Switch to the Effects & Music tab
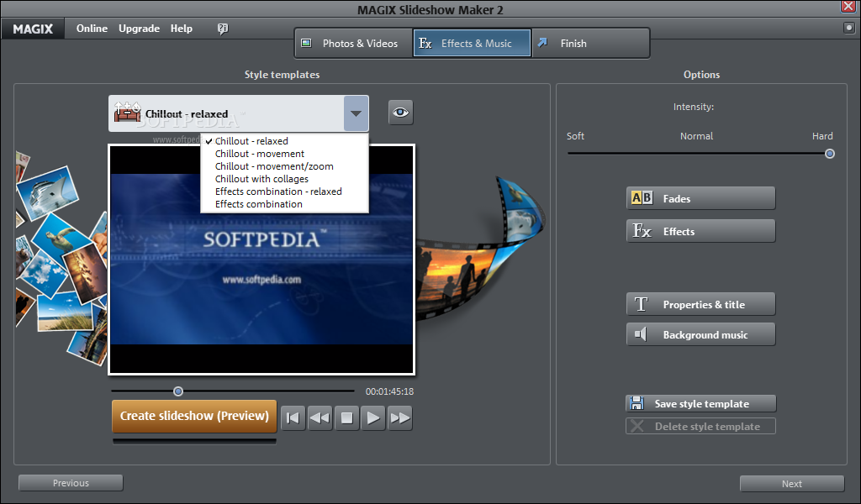This screenshot has width=861, height=504. pos(472,44)
